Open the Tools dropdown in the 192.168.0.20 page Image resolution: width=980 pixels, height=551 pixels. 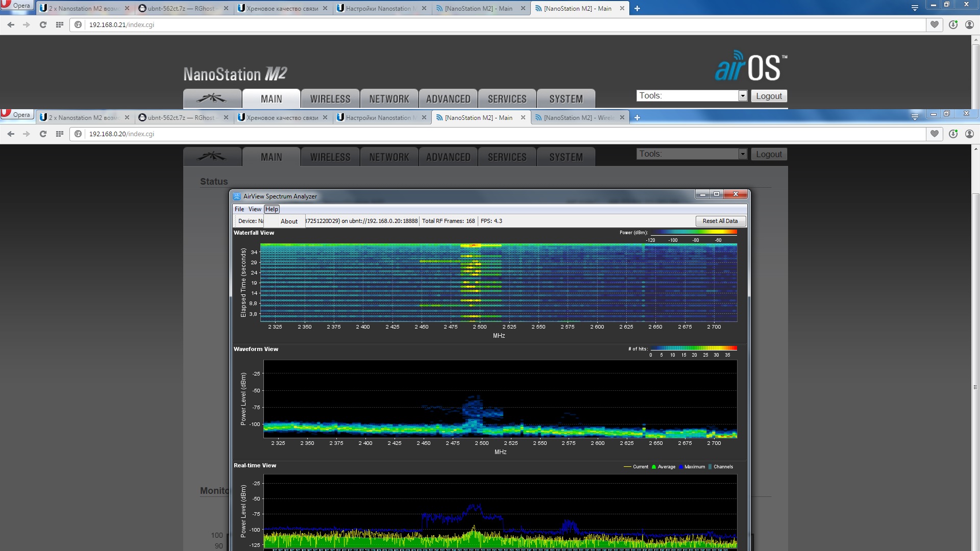pyautogui.click(x=692, y=154)
